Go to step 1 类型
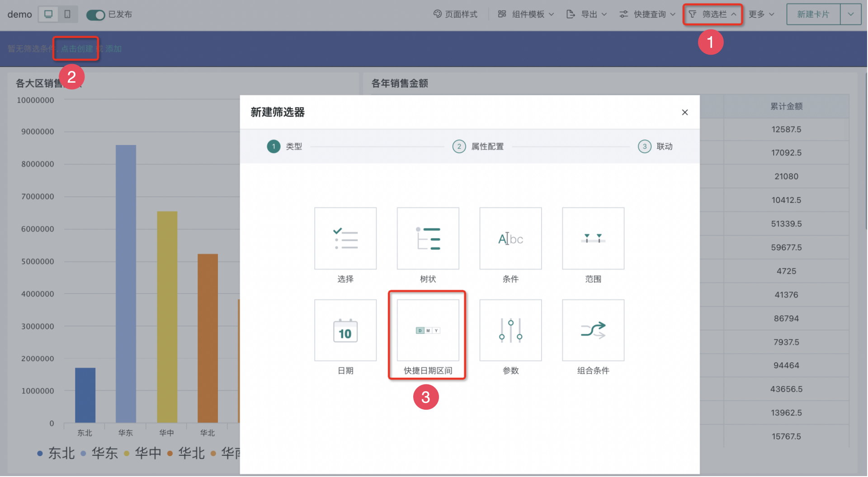Screen dimensions: 868x477 pos(285,146)
